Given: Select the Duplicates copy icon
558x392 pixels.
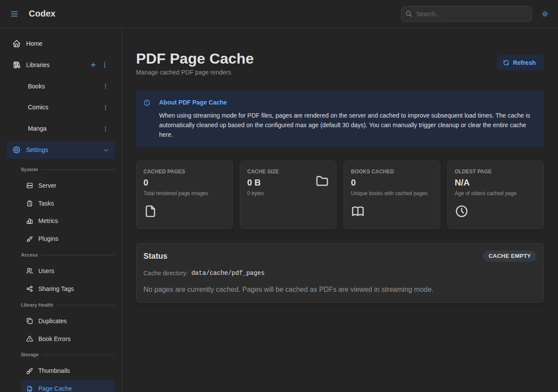Looking at the screenshot, I should [x=30, y=321].
